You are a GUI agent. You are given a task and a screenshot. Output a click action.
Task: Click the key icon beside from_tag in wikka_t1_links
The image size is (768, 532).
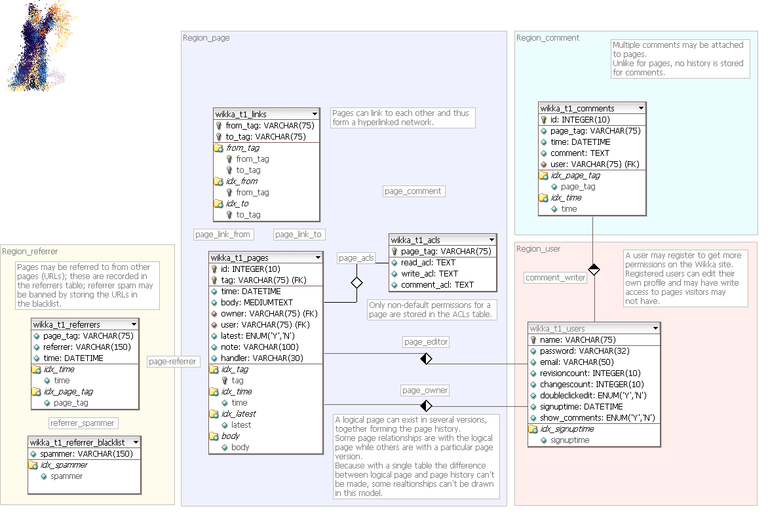click(x=219, y=126)
